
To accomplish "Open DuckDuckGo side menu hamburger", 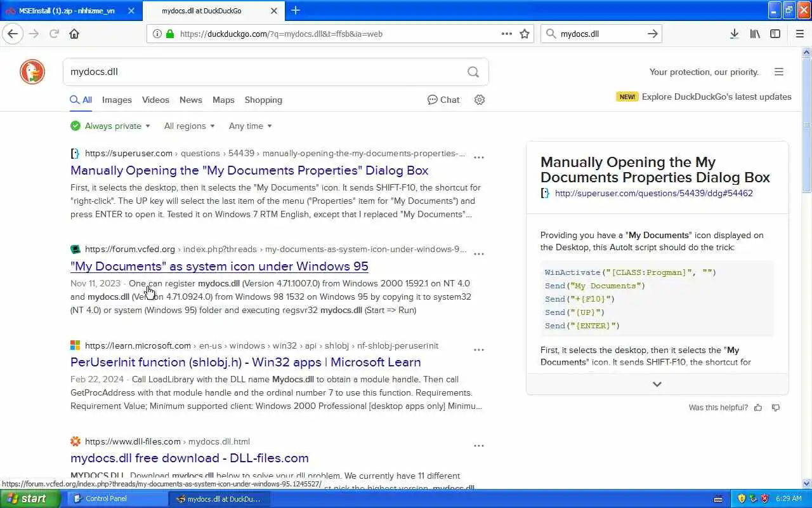I will [779, 72].
